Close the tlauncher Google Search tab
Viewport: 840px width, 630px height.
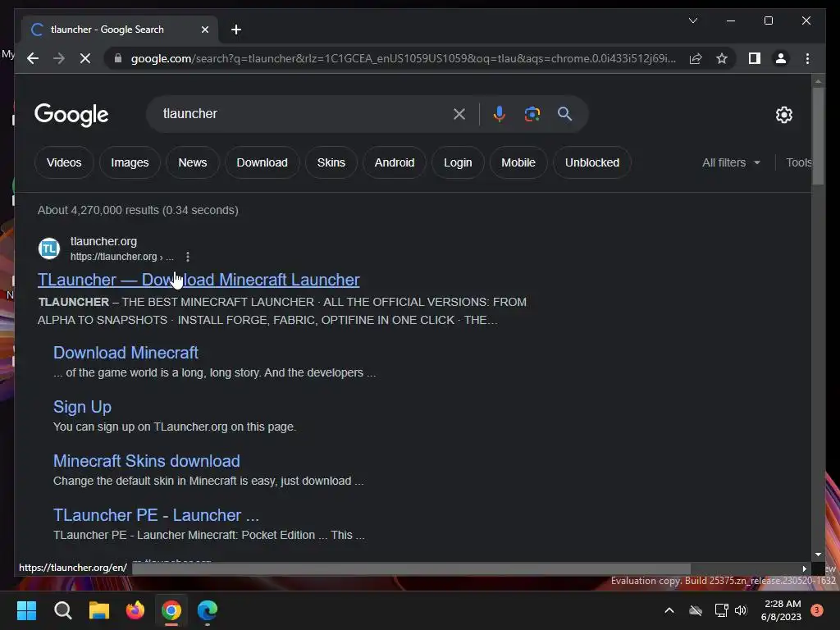coord(204,30)
